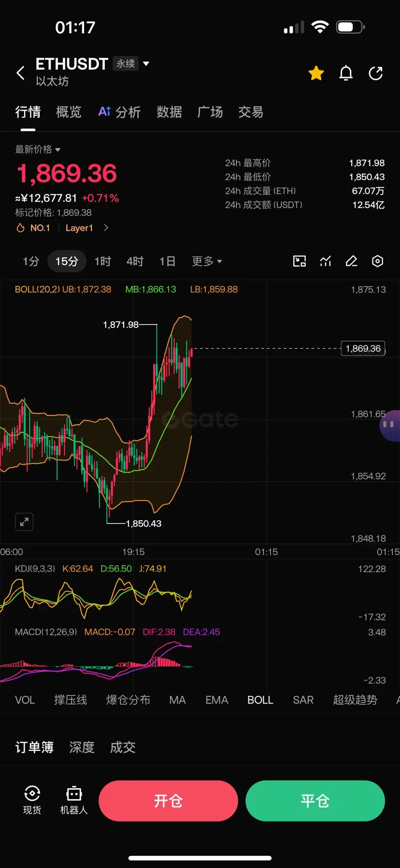
Task: Toggle the VOL indicator
Action: [x=25, y=700]
